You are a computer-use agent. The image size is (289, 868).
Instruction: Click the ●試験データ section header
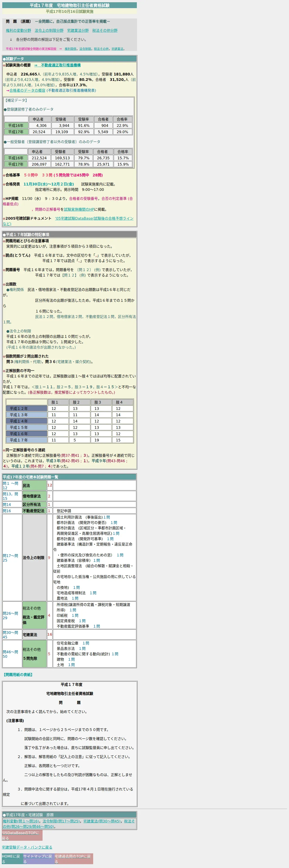pyautogui.click(x=70, y=59)
